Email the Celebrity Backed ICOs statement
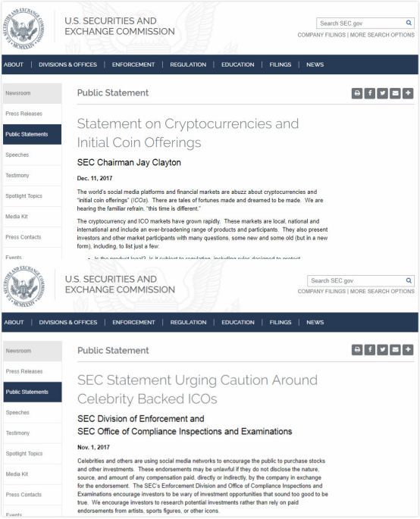Screen dimensions: 420x519 [395, 349]
